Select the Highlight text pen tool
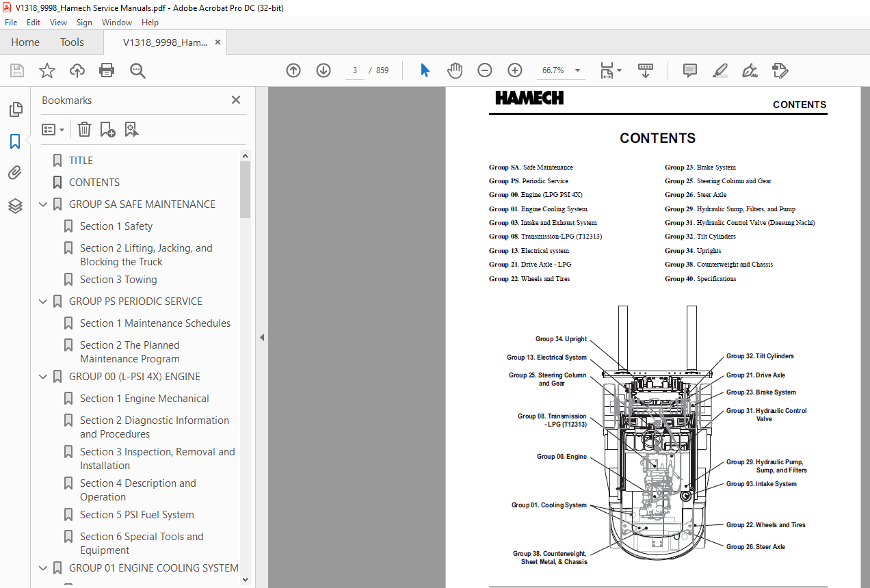 tap(720, 70)
